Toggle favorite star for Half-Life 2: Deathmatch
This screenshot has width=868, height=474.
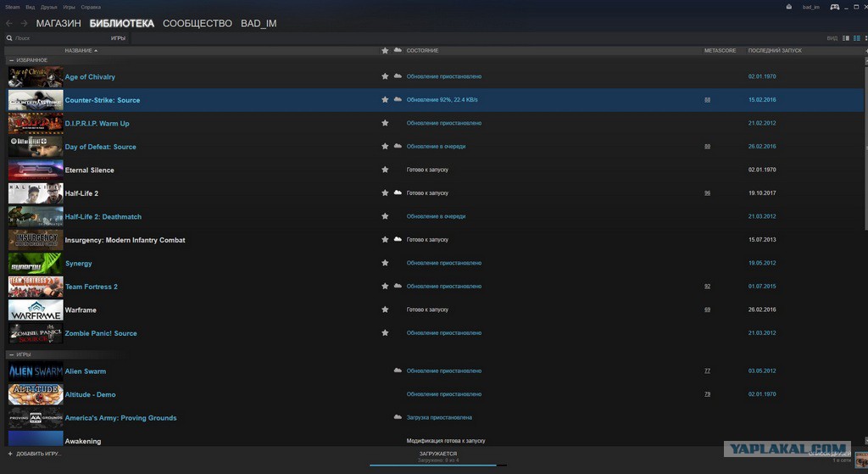[x=385, y=216]
